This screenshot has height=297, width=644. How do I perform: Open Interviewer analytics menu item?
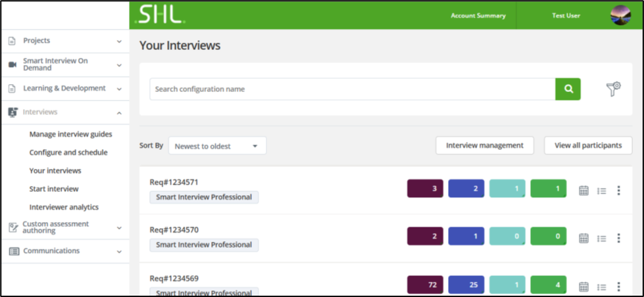[64, 207]
